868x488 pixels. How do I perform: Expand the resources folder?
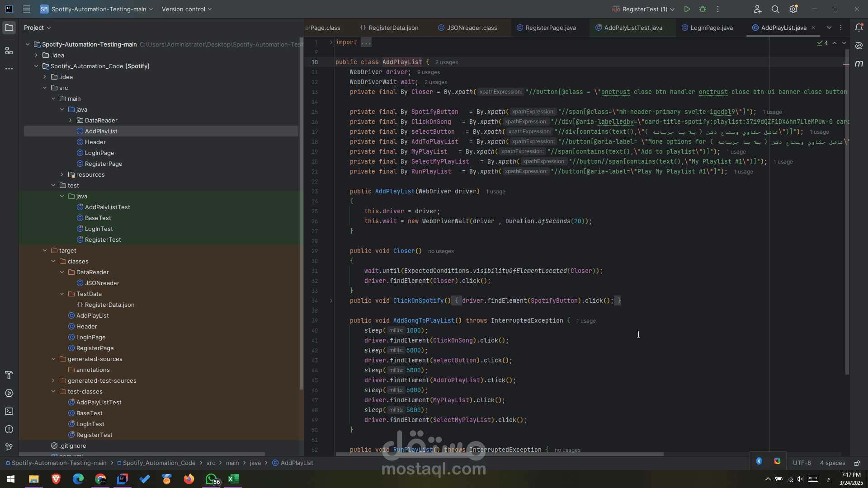pyautogui.click(x=62, y=174)
